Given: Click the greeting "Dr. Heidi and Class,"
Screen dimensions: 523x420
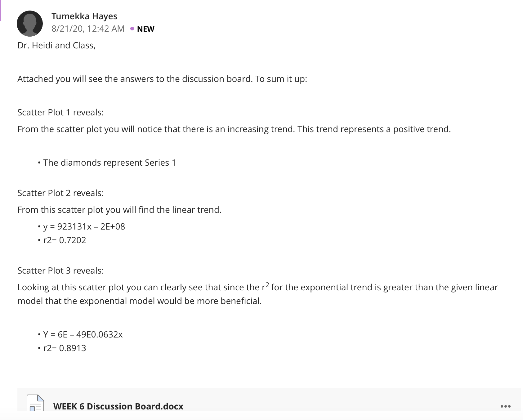Looking at the screenshot, I should coord(56,45).
